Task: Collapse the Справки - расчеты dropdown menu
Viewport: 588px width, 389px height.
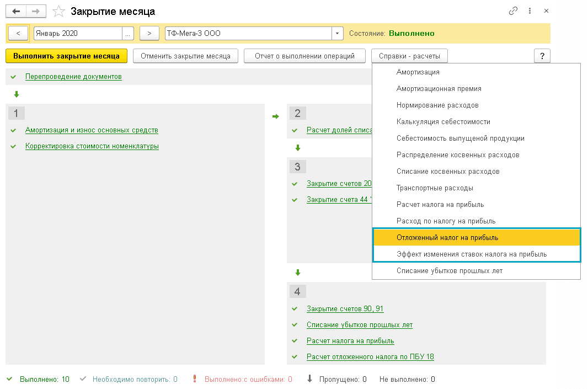Action: coord(409,56)
